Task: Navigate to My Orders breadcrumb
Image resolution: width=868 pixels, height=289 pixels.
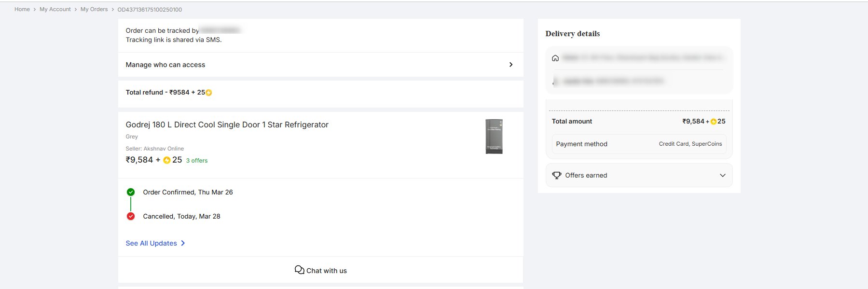Action: pos(94,9)
